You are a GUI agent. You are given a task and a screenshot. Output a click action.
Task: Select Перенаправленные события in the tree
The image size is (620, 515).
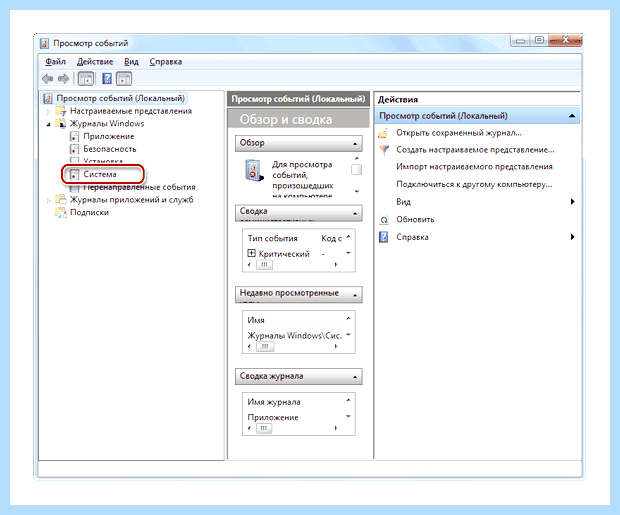140,187
